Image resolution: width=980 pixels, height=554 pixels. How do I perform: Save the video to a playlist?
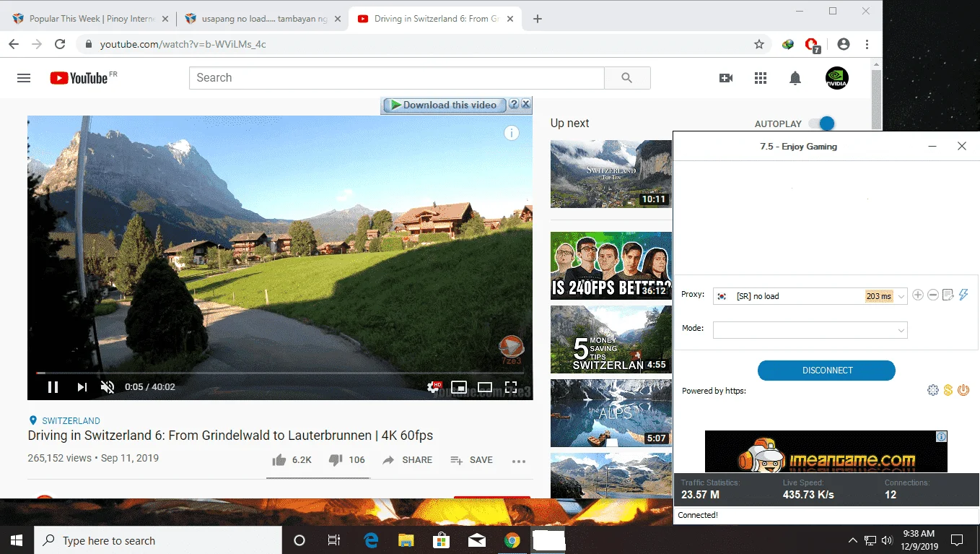[x=471, y=460]
